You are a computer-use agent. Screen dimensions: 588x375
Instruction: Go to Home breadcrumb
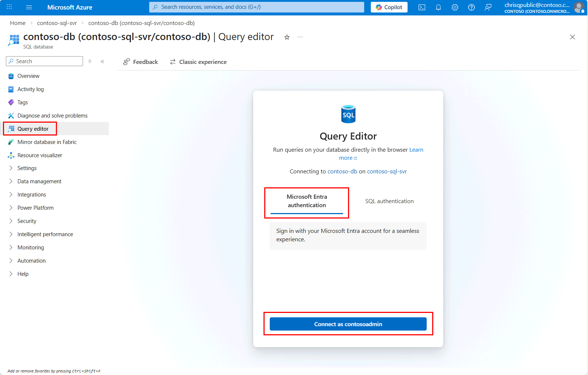click(x=18, y=23)
